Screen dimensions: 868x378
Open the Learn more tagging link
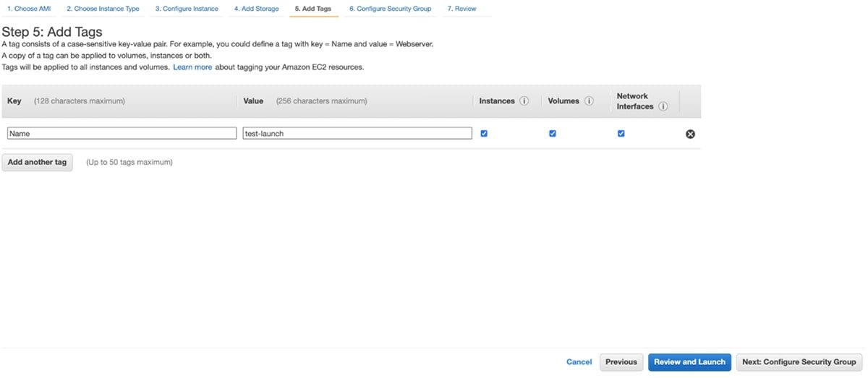click(x=192, y=67)
